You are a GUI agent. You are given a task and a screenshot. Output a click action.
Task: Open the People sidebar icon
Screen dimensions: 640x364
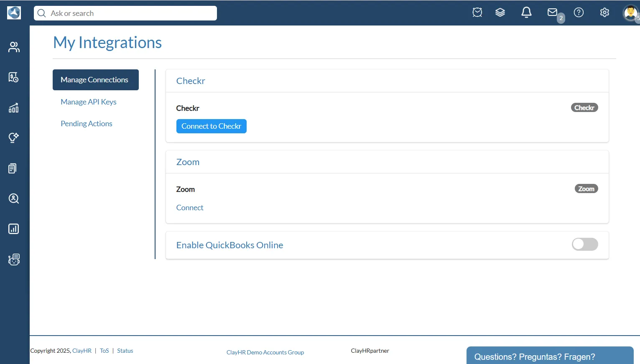14,47
